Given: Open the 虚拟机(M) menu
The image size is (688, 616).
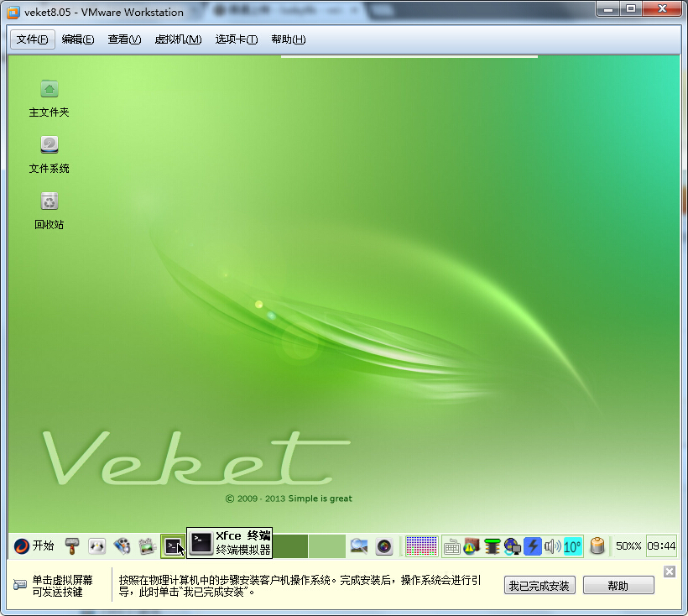Looking at the screenshot, I should (x=178, y=39).
